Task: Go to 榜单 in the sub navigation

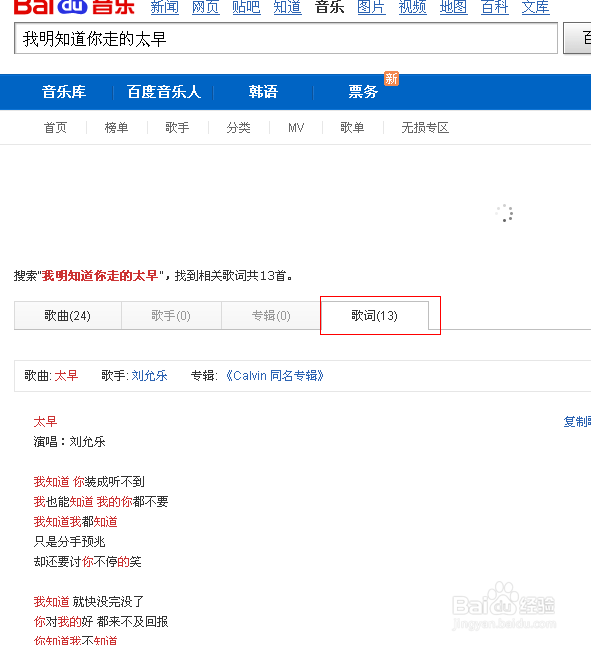Action: tap(116, 128)
